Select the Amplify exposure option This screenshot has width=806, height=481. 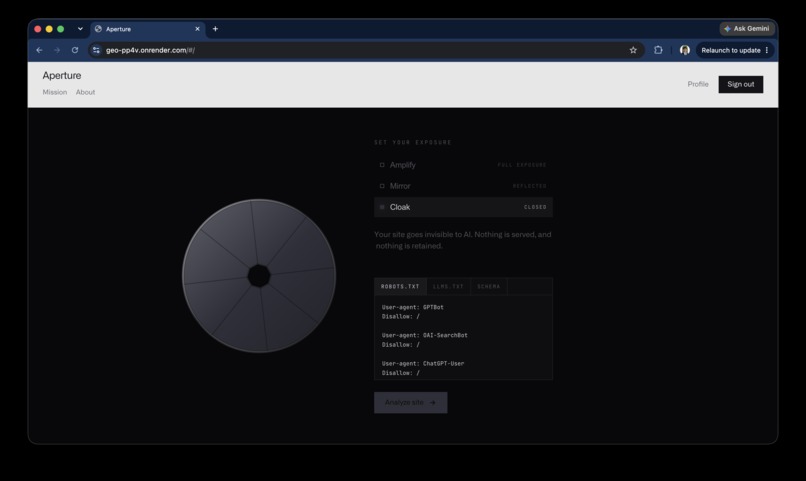[463, 165]
